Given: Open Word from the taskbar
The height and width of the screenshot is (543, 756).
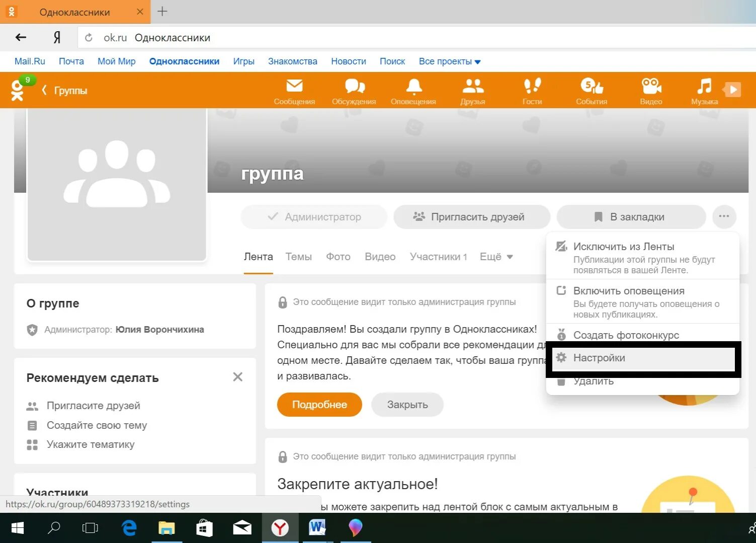Looking at the screenshot, I should 317,528.
